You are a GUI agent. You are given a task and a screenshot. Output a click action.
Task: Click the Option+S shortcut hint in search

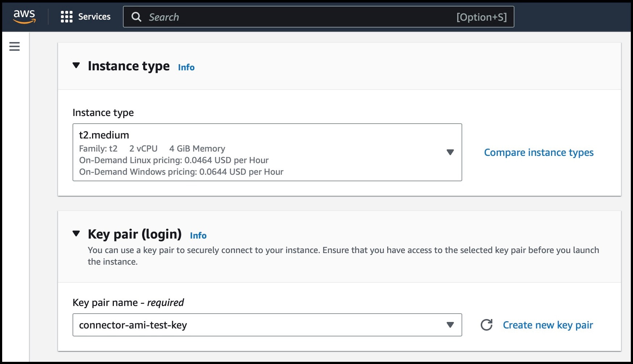pos(482,17)
